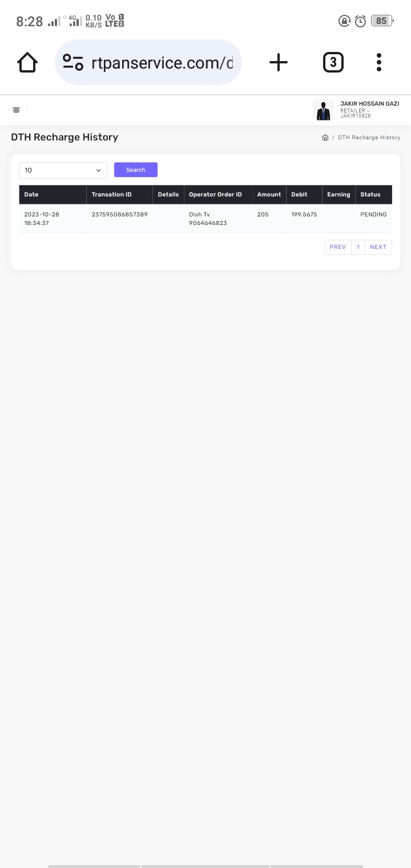Go to NEXT page in pagination

378,247
